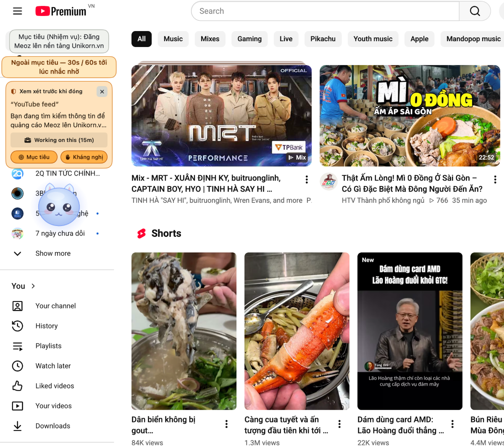The height and width of the screenshot is (446, 504).
Task: Open the crab claw short thumbnail
Action: pos(297,331)
